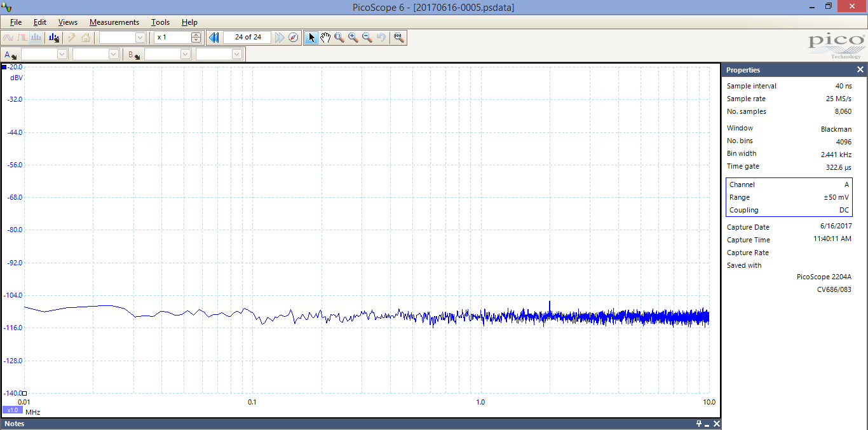868x430 pixels.
Task: Open the Views menu
Action: click(68, 22)
